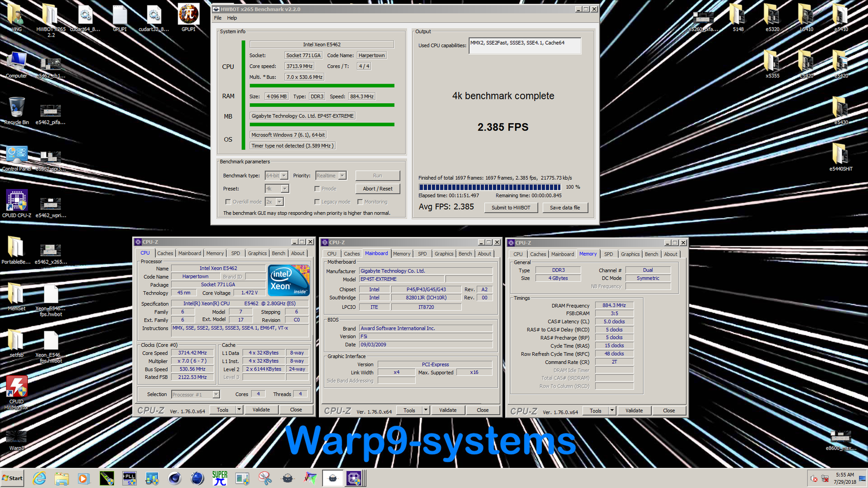Open the ViNG desktop folder

click(x=16, y=16)
